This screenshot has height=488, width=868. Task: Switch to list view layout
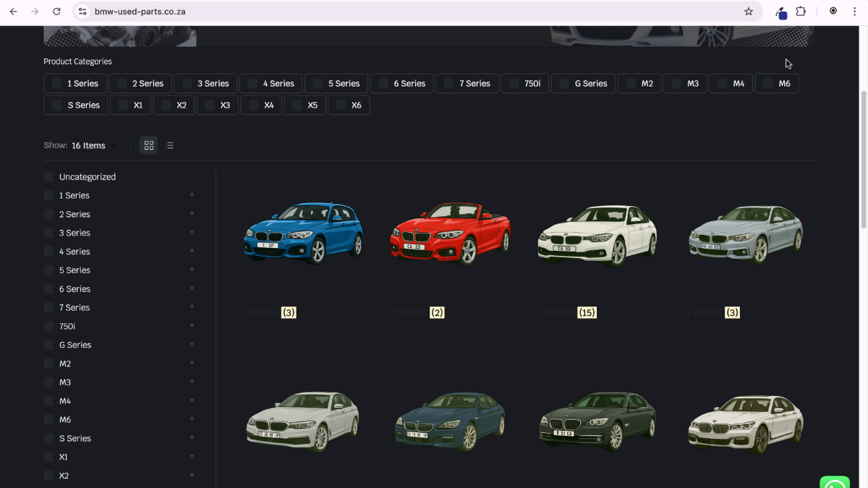tap(170, 145)
